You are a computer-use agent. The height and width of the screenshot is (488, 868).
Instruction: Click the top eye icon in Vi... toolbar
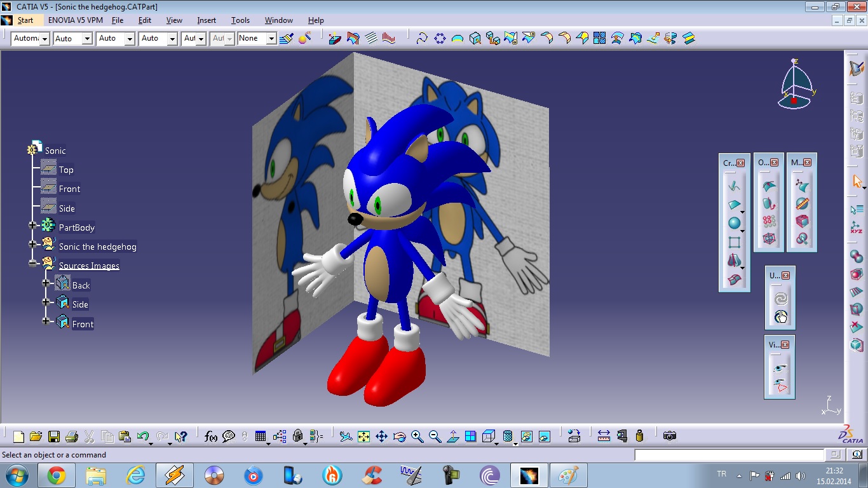point(780,369)
